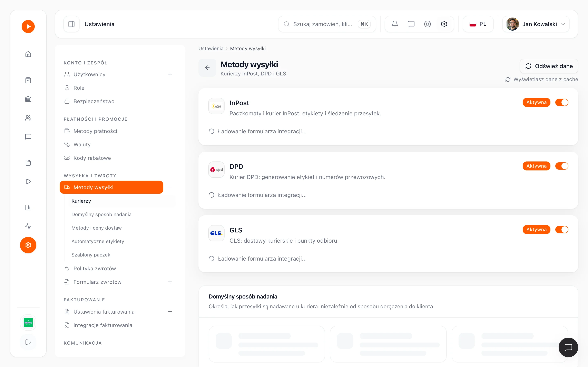The width and height of the screenshot is (588, 367).
Task: Click the Ustawienia breadcrumb link
Action: click(x=211, y=49)
